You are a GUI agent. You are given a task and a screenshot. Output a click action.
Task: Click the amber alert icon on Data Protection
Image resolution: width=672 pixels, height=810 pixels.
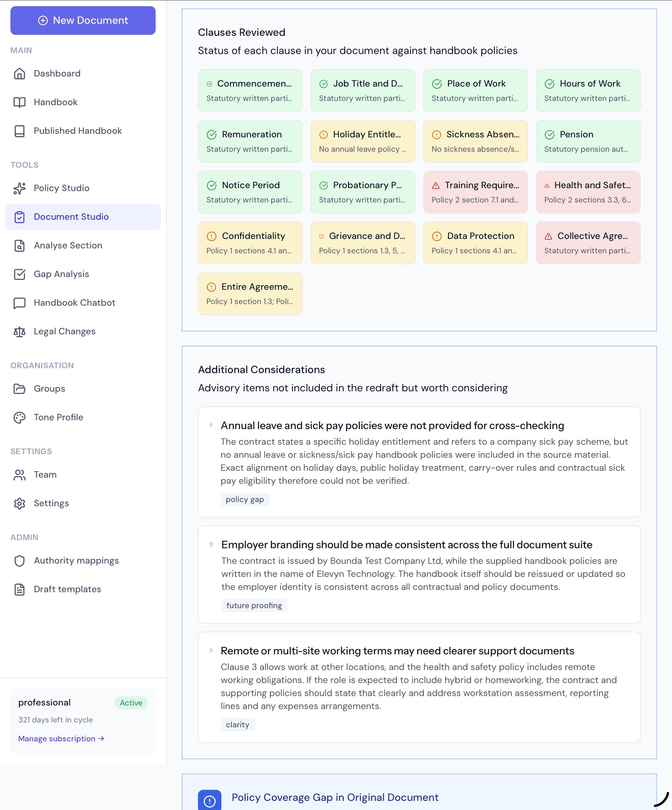tap(437, 236)
